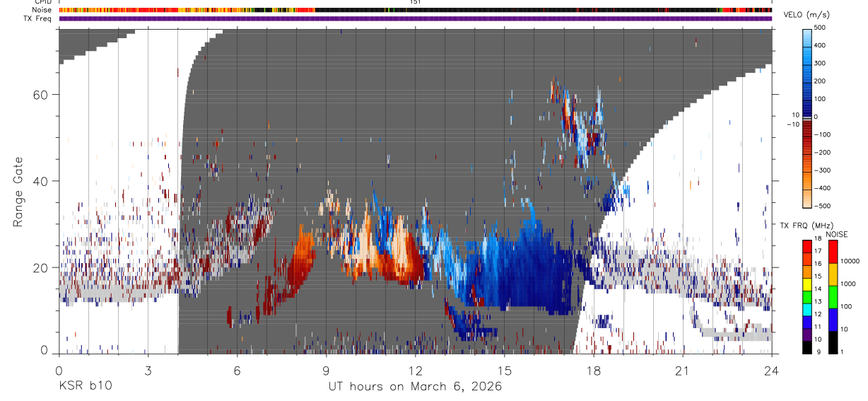
Task: Click the '13' label on the TX FRQ legend
Action: 818,302
